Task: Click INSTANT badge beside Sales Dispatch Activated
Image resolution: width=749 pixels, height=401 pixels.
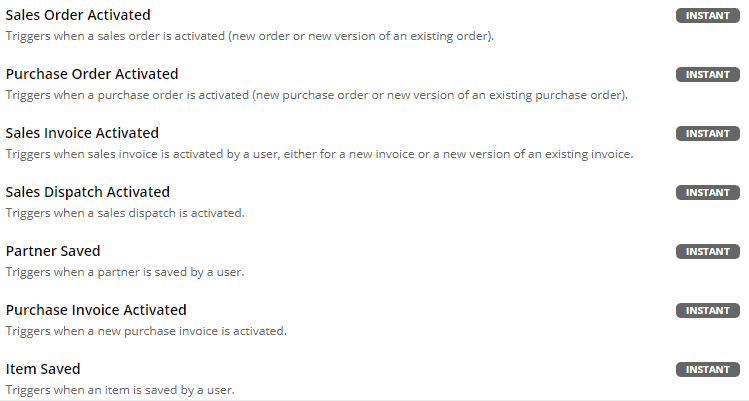Action: [x=707, y=193]
